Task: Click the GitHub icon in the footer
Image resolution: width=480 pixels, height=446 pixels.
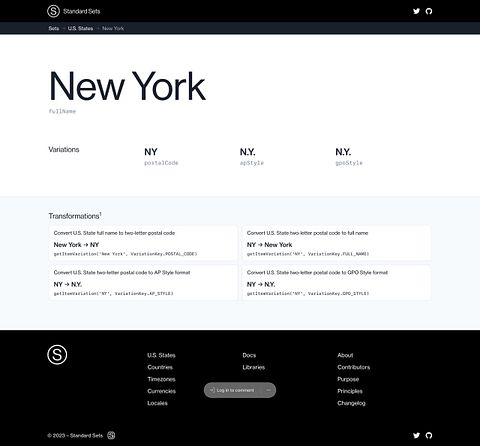Action: coord(429,435)
